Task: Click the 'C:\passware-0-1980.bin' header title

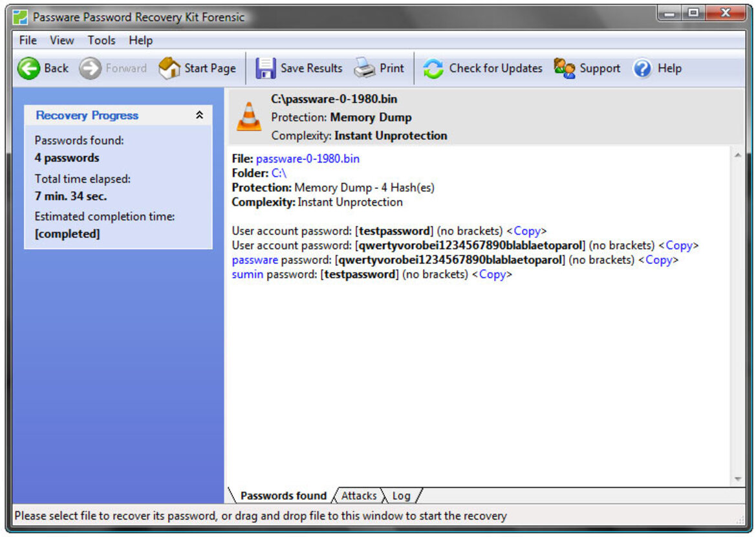Action: 334,100
